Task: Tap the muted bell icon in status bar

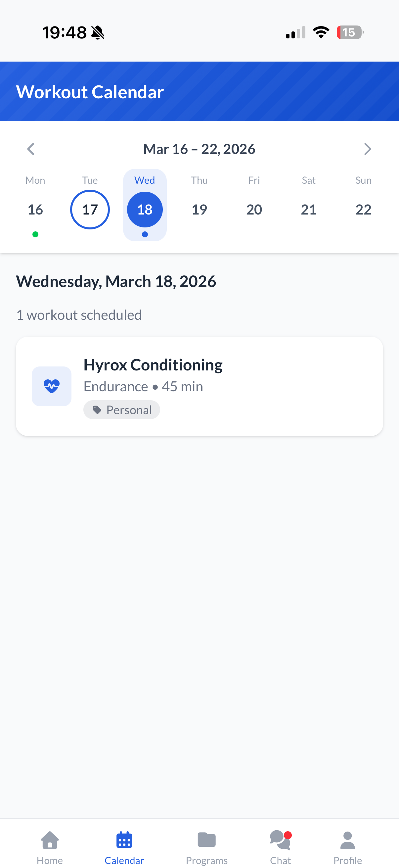Action: (x=98, y=33)
